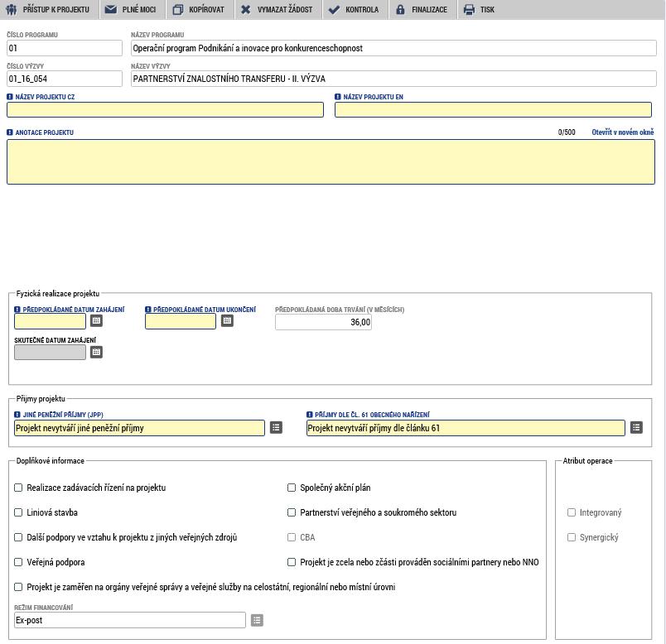Select Finalizace in the top toolbar

click(423, 9)
